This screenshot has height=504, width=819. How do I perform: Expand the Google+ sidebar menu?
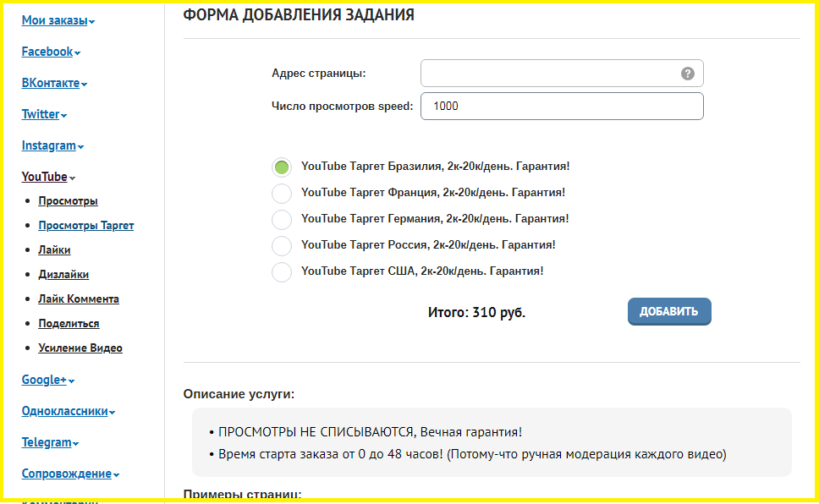click(47, 380)
